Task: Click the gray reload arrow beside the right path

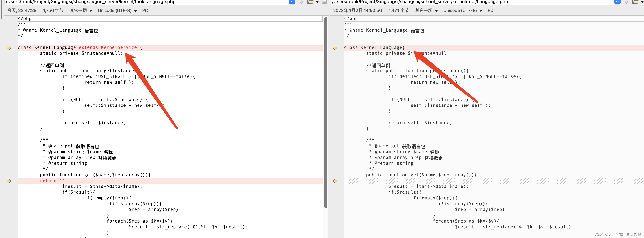Action: [626, 2]
